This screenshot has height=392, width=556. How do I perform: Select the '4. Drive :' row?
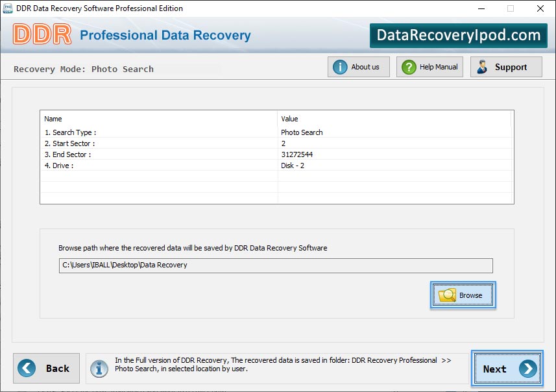tap(276, 165)
